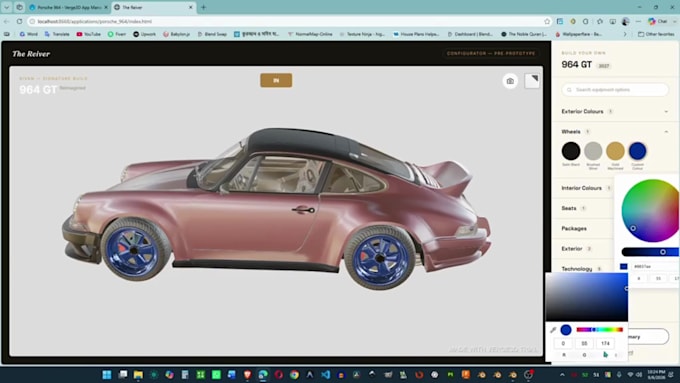This screenshot has width=680, height=383.
Task: Click the current color preview circle
Action: coord(566,330)
